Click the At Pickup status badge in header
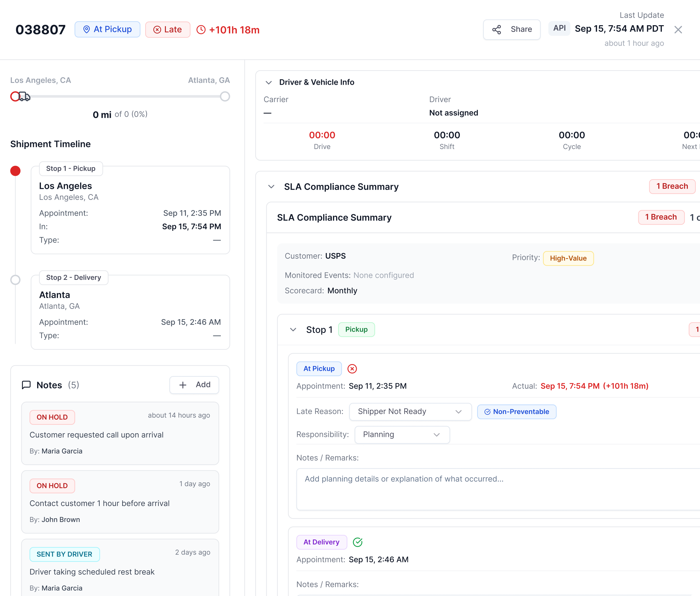 (x=108, y=30)
